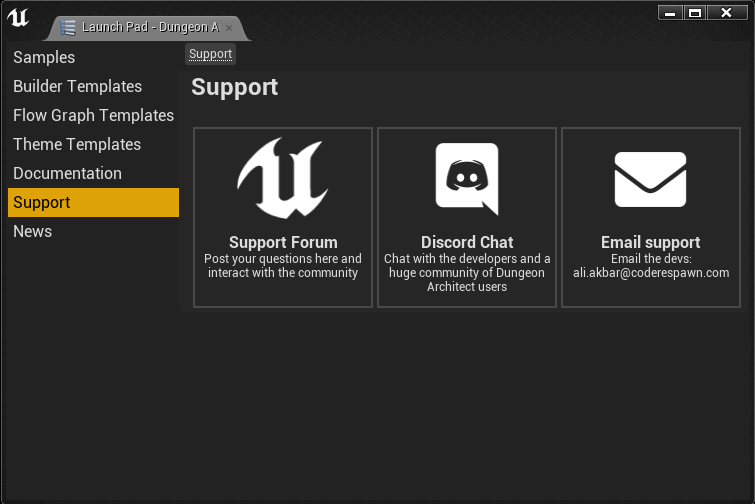Close the Launch Pad window
The width and height of the screenshot is (755, 504).
(727, 13)
